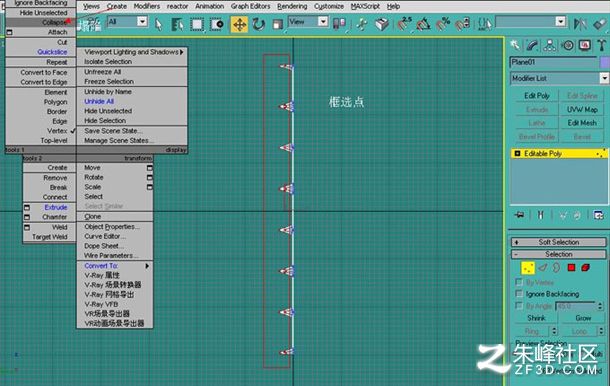Select Element sub-object level icon
Screen dimensions: 610x386
pos(585,268)
